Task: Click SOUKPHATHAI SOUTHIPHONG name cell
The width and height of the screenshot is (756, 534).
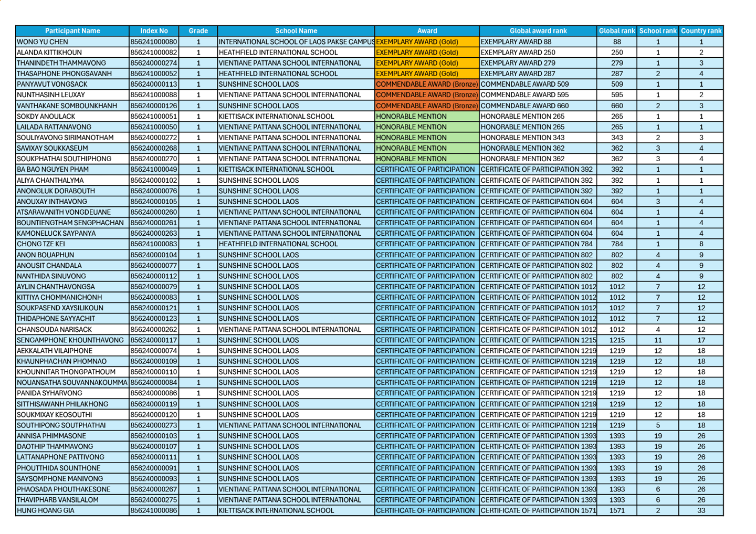Action: [72, 159]
